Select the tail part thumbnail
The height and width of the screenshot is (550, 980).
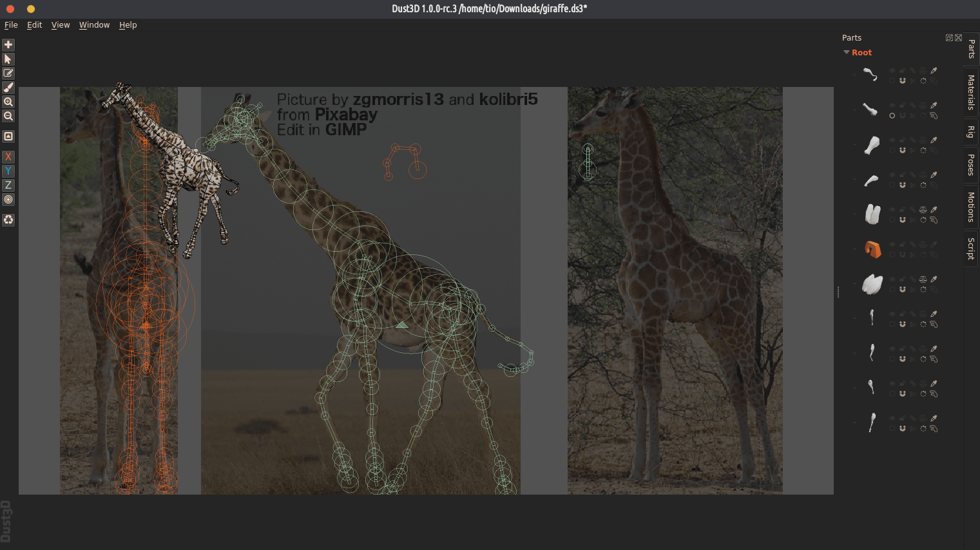[x=870, y=75]
